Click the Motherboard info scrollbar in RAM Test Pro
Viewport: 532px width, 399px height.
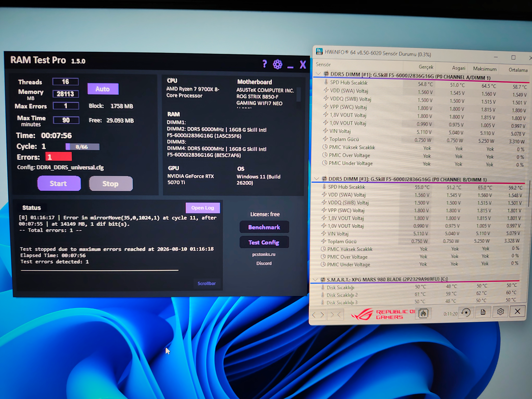tap(299, 94)
